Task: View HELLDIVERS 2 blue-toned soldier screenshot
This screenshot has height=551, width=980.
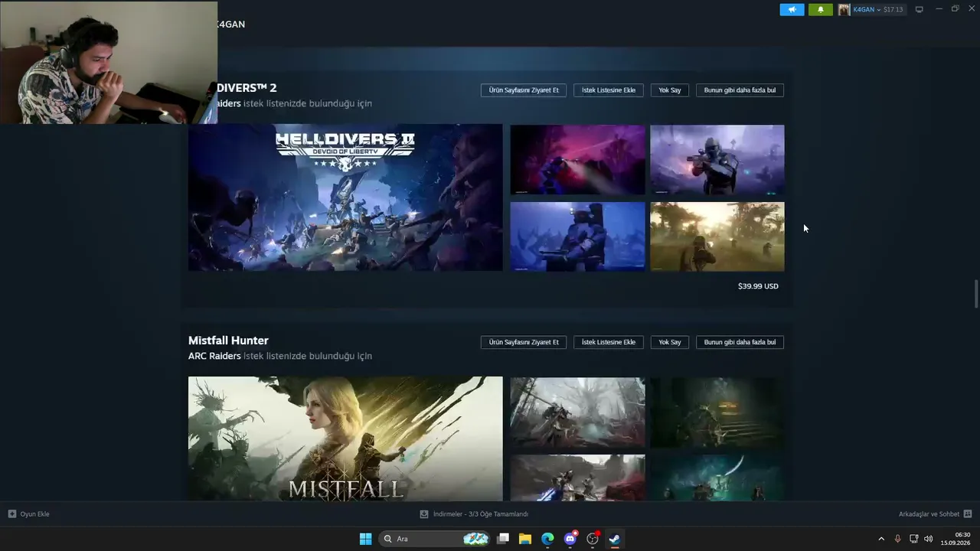Action: (x=577, y=236)
